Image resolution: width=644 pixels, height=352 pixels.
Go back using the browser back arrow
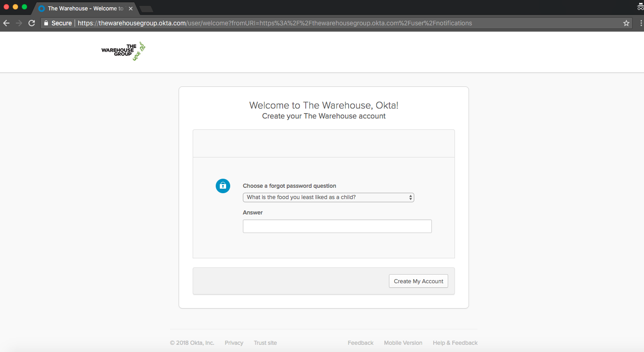point(6,23)
